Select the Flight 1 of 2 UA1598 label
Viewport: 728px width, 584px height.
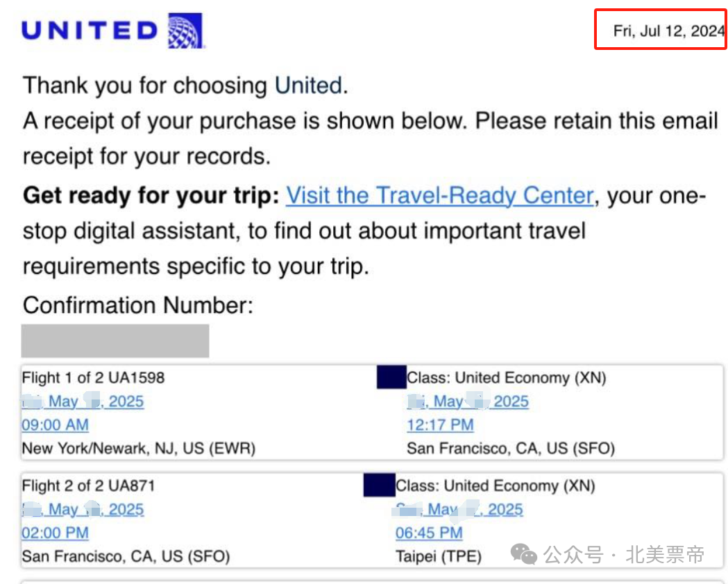tap(93, 377)
